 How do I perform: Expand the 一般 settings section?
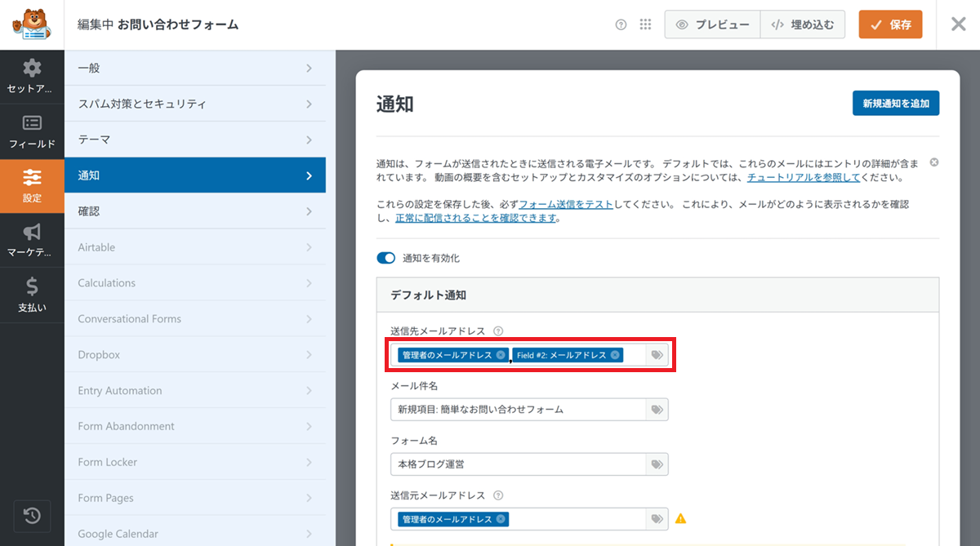click(195, 69)
